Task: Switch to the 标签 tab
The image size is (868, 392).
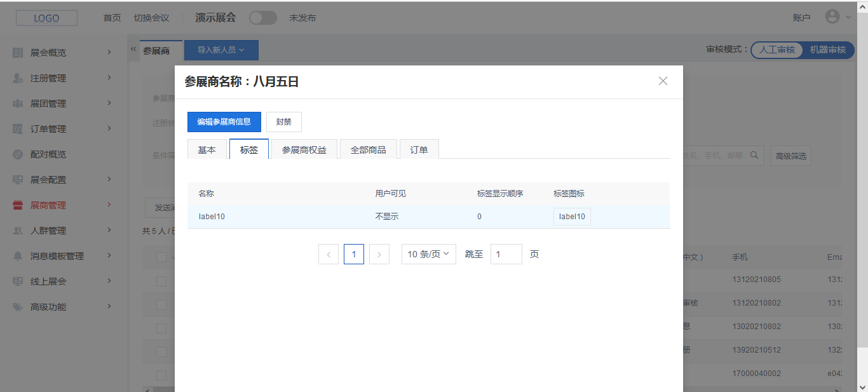Action: coord(249,149)
